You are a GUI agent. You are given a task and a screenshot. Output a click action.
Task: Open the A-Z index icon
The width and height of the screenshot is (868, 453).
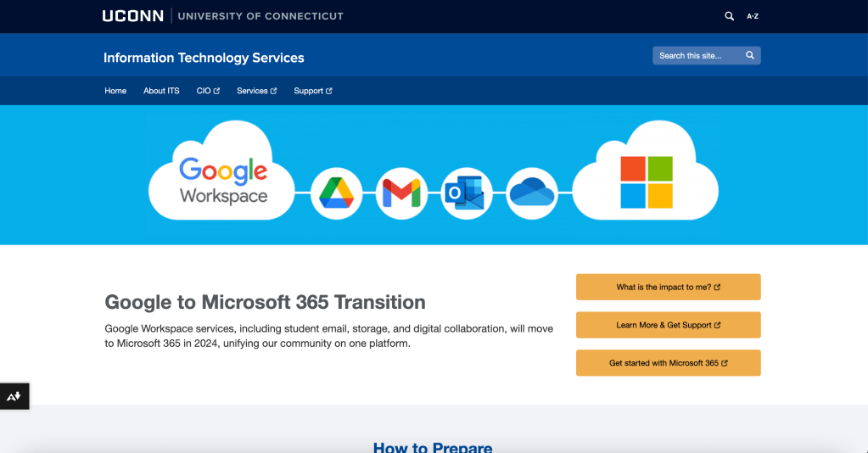click(x=753, y=16)
